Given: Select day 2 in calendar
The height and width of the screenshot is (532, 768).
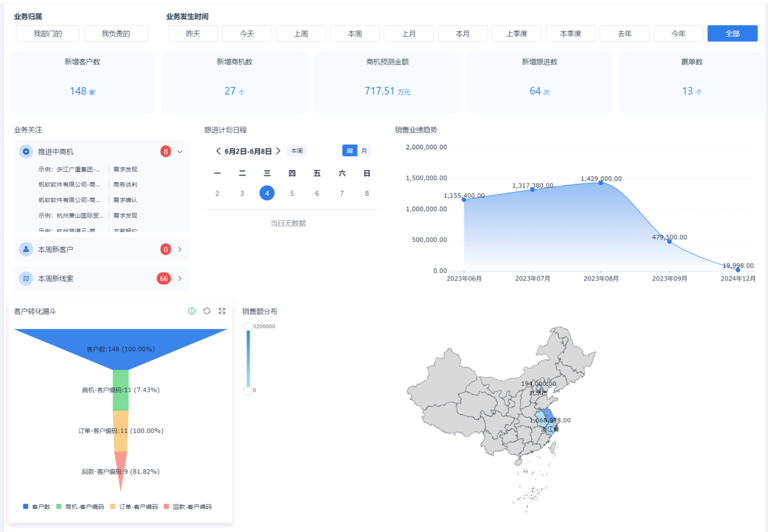Looking at the screenshot, I should (217, 193).
